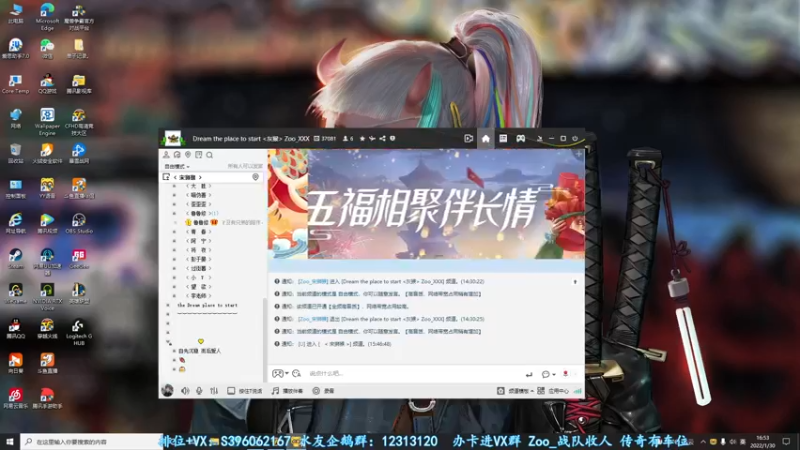
Task: Open OBS Studio desktop shortcut
Action: click(x=79, y=223)
